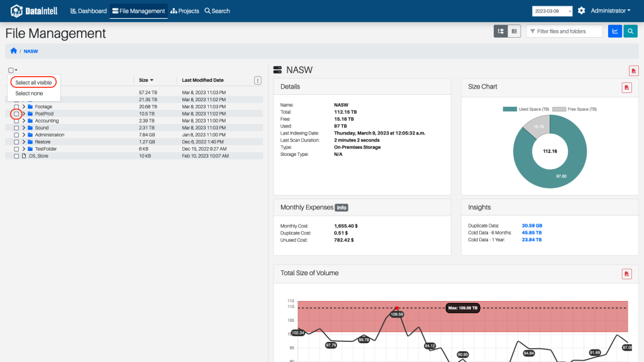644x362 pixels.
Task: Check the .DS_Store file checkbox
Action: 16,156
